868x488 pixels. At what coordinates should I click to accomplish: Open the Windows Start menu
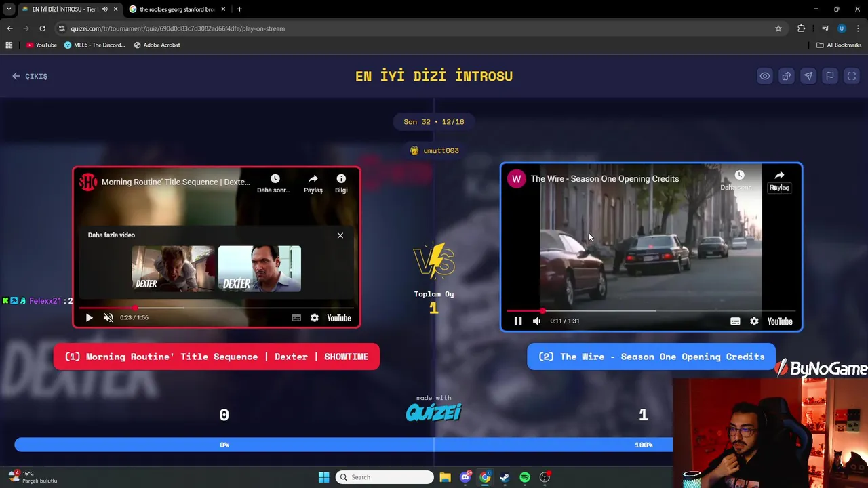[323, 477]
